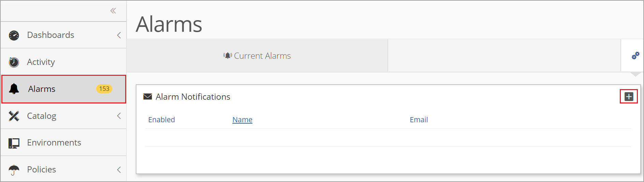Switch to the Current Alarms tab
The image size is (644, 182).
(x=257, y=56)
